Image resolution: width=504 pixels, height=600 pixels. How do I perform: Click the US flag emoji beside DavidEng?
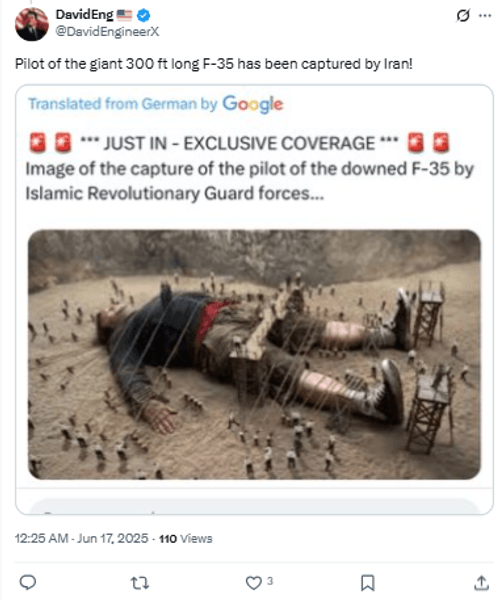coord(124,15)
